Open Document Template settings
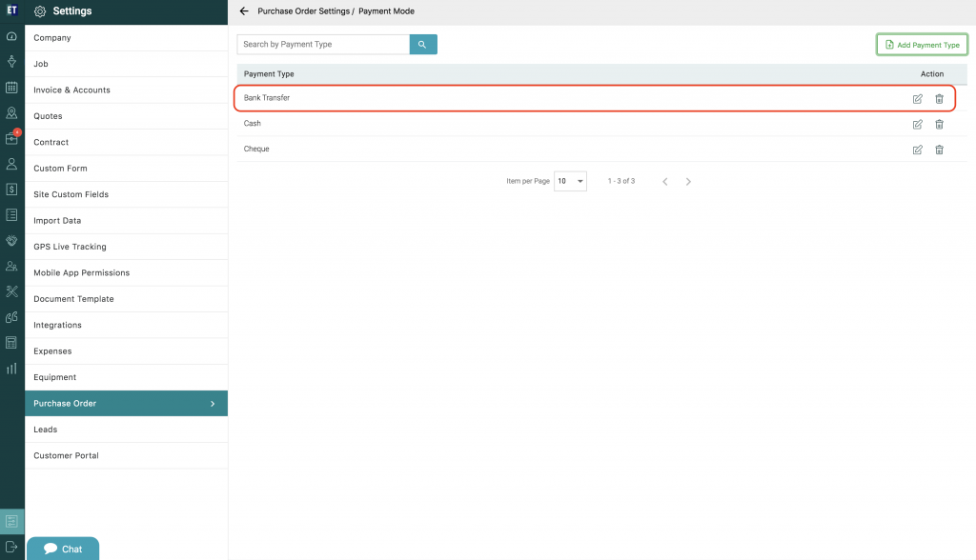Screen dimensions: 976x560 click(x=127, y=299)
